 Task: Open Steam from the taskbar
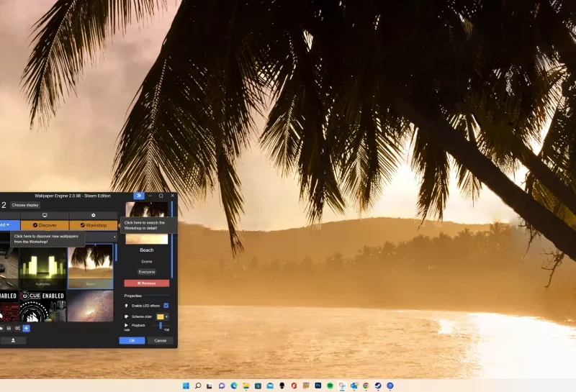(378, 386)
